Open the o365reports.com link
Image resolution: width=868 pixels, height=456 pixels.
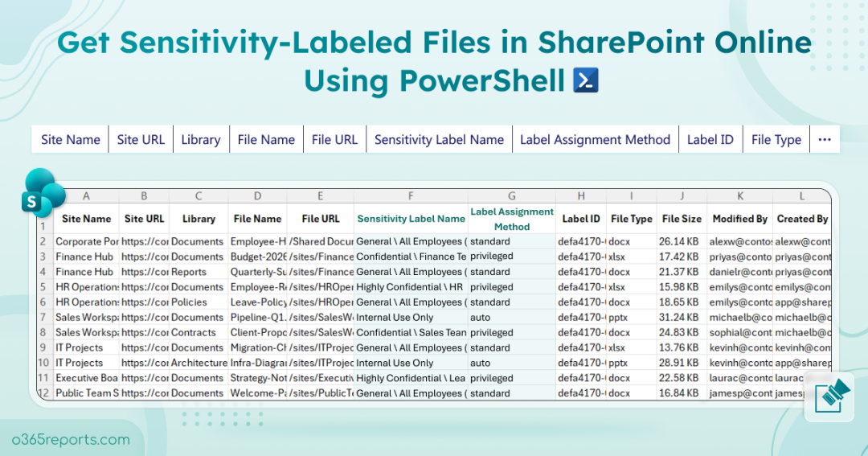[x=71, y=439]
